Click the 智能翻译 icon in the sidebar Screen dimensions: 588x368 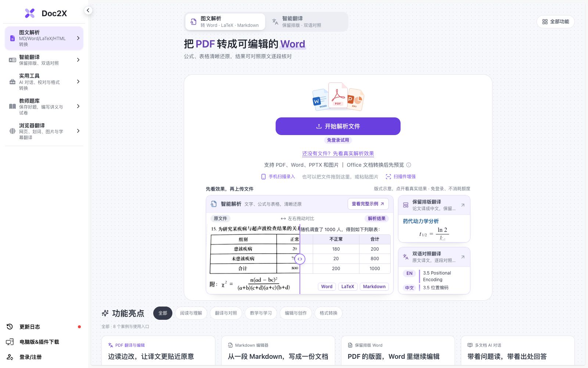point(12,60)
